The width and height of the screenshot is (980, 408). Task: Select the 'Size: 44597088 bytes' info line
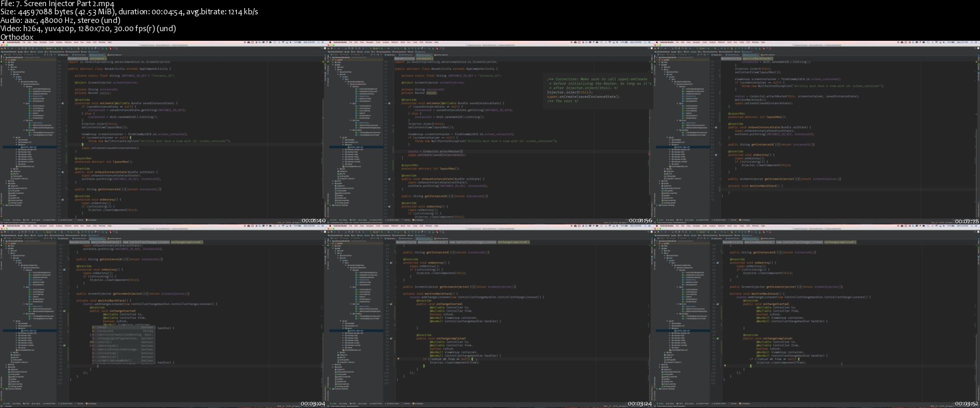(129, 12)
